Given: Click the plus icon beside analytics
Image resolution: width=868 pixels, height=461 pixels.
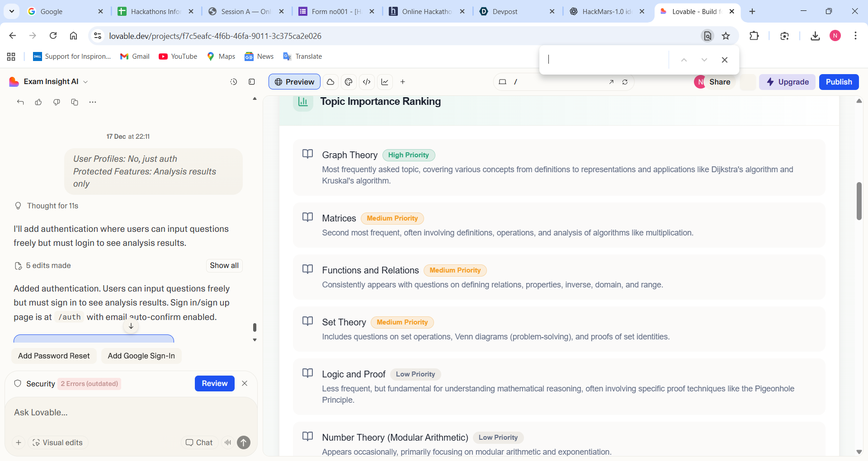Looking at the screenshot, I should click(x=403, y=82).
